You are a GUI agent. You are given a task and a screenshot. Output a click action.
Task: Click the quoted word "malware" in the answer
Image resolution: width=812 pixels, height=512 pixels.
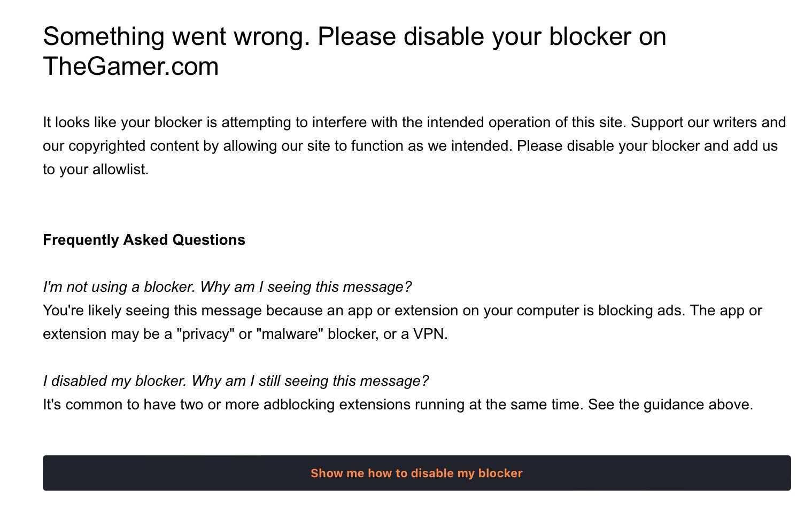pyautogui.click(x=290, y=334)
